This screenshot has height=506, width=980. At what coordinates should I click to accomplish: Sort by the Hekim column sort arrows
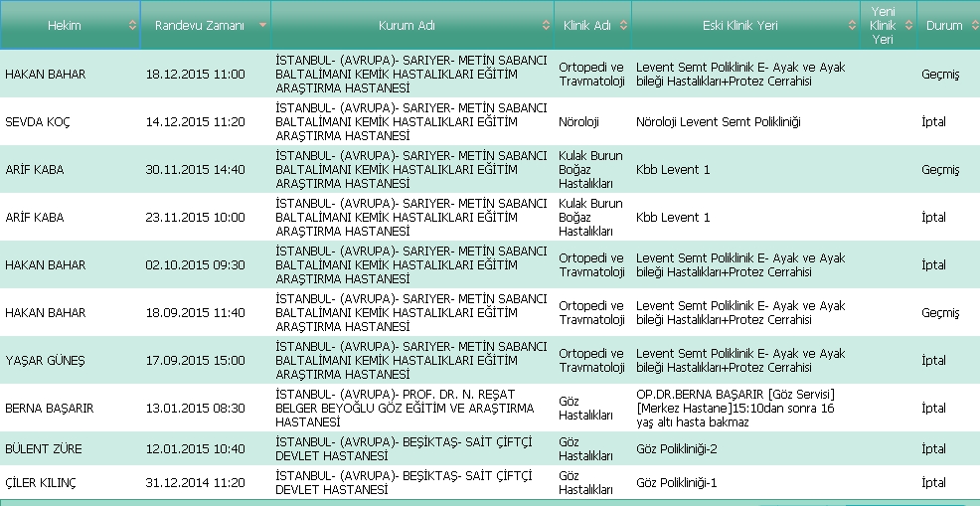tap(132, 25)
